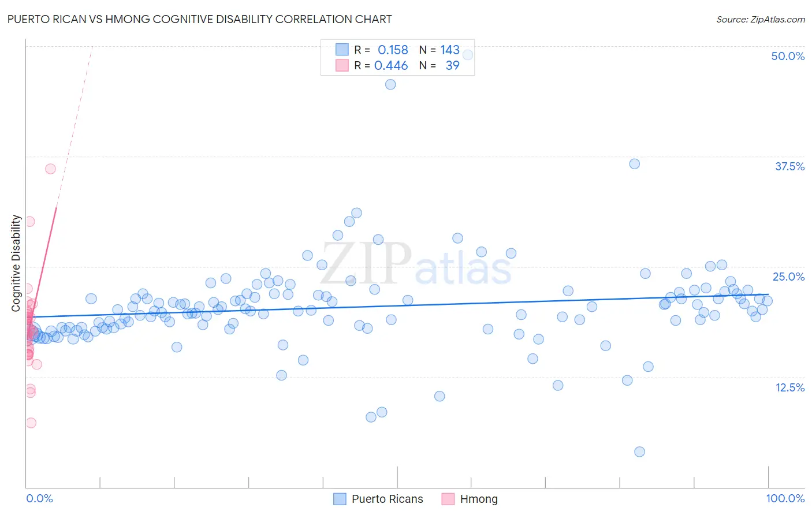The image size is (812, 515).
Task: Click the 0.0% x-axis label
Action: pyautogui.click(x=39, y=498)
